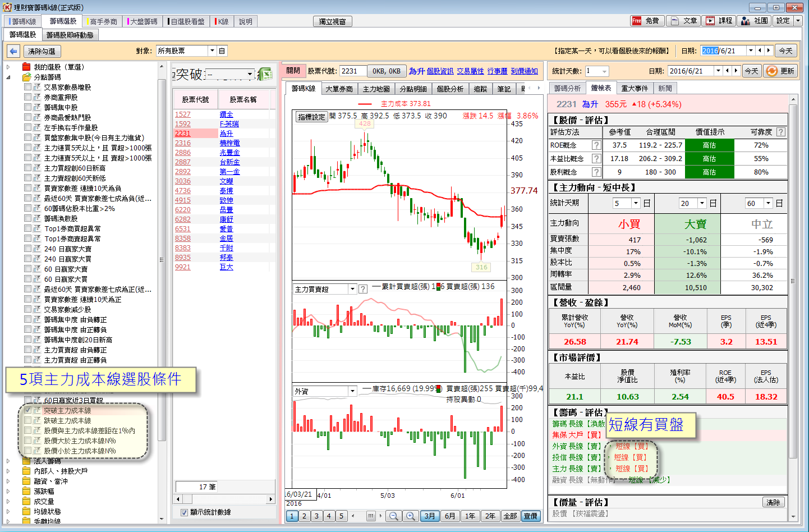Screen dimensions: 809x532
Task: Select the 6月 chart range button
Action: click(450, 516)
